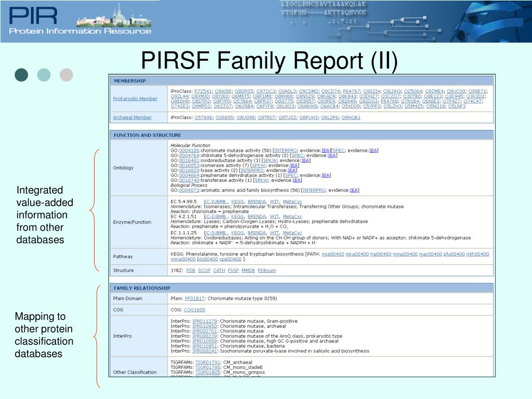The image size is (532, 399).
Task: Open TIGRFAMs entry TIGR01791
Action: 208,362
